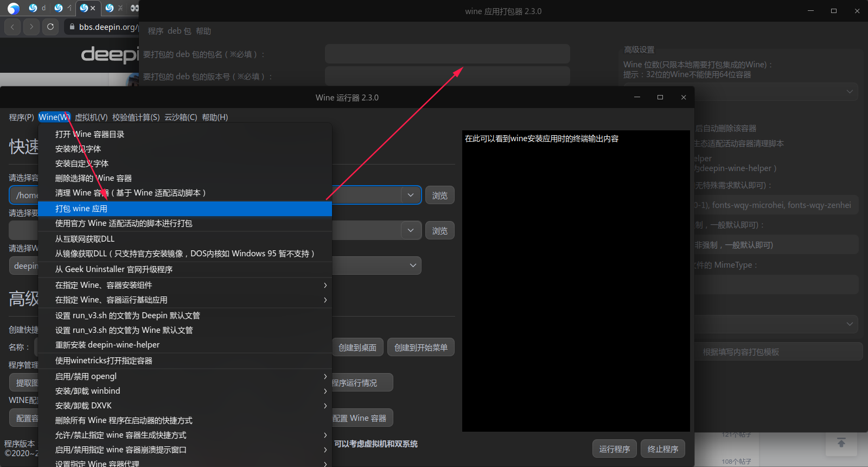Viewport: 868px width, 467px height.
Task: Choose 使用官方 Wine 适配活动的脚本进行打包
Action: 185,223
